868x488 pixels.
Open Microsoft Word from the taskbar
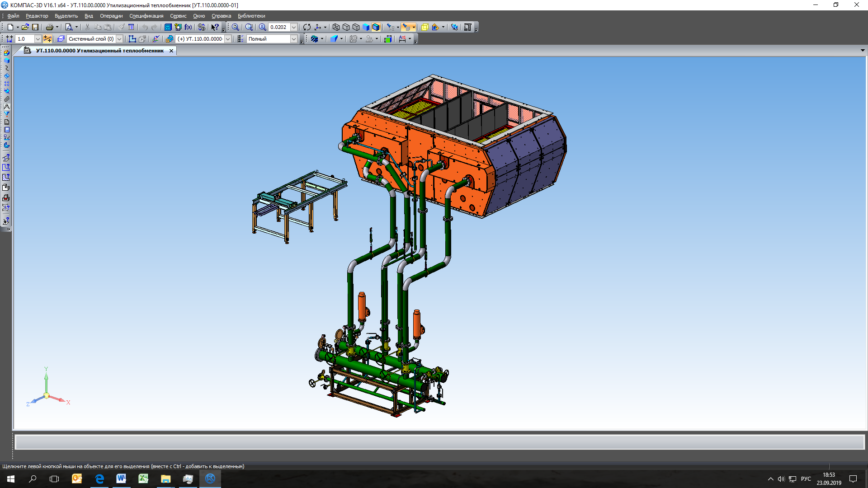coord(121,479)
